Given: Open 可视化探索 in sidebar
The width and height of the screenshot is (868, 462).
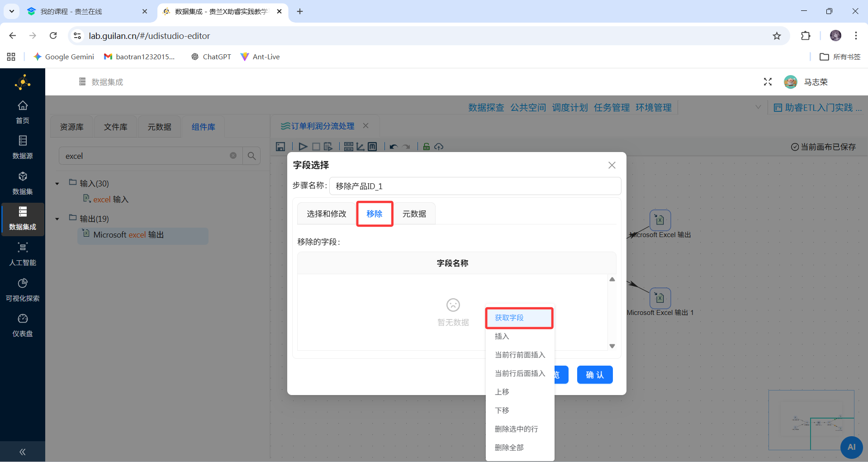Looking at the screenshot, I should click(23, 290).
